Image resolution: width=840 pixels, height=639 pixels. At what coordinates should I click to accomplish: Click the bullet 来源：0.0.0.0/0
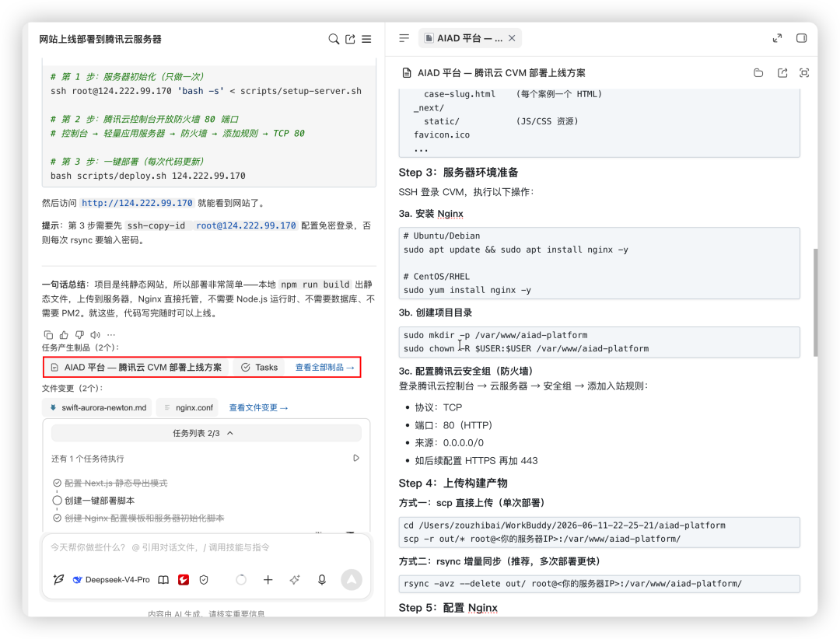point(449,442)
